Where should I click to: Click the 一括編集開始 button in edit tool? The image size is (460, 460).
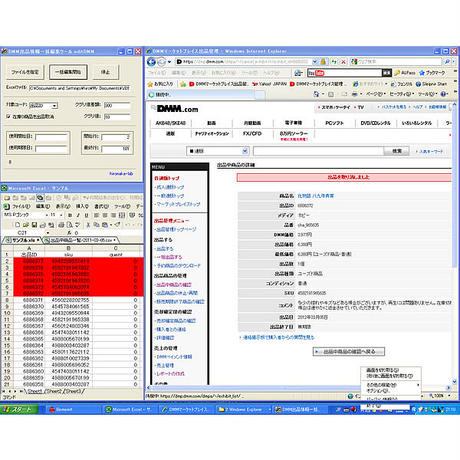point(68,72)
